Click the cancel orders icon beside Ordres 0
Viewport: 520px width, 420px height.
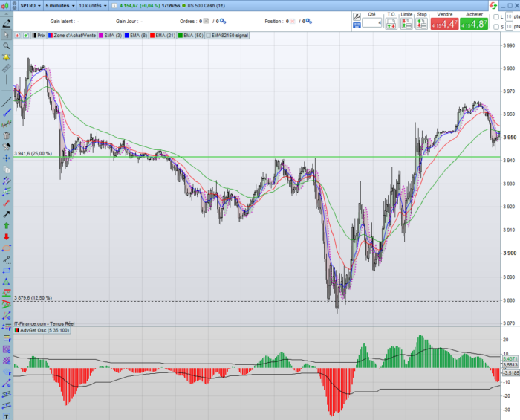click(206, 22)
